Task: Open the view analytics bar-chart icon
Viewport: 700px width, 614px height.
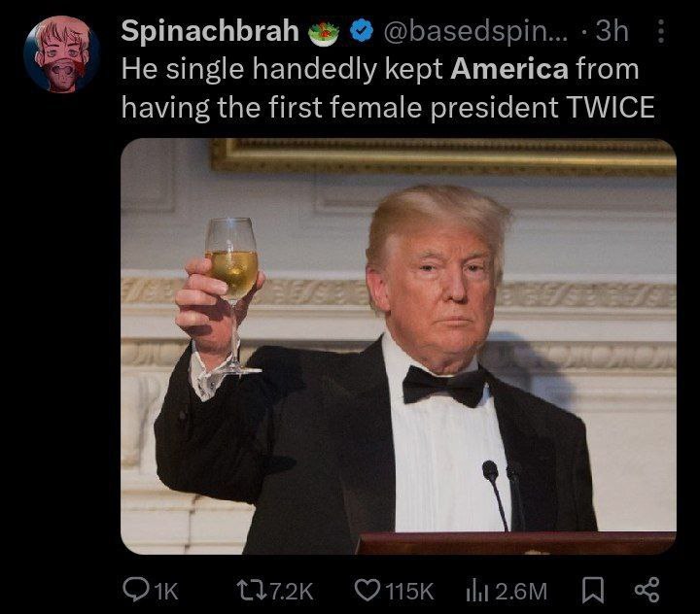Action: point(477,591)
